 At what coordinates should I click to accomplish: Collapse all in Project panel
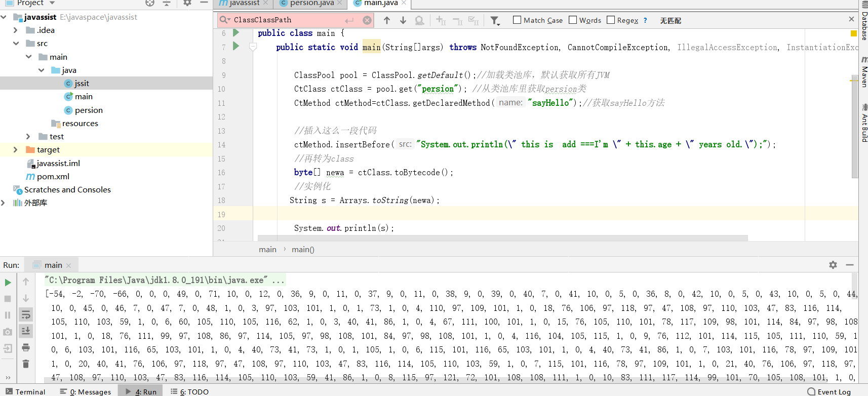pyautogui.click(x=167, y=3)
